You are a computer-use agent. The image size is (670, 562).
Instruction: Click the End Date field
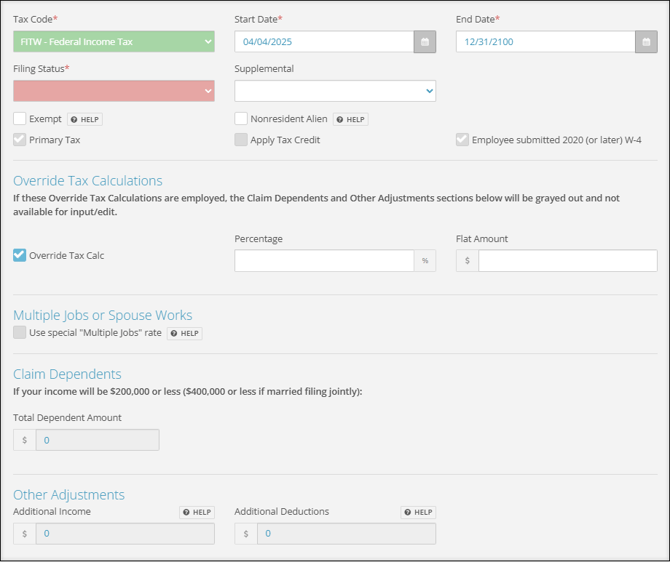click(x=546, y=42)
